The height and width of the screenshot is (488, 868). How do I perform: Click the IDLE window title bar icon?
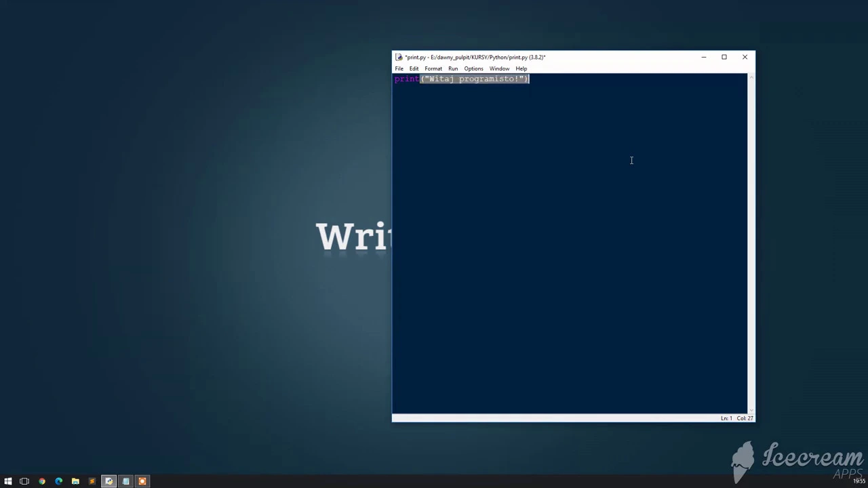(x=399, y=57)
